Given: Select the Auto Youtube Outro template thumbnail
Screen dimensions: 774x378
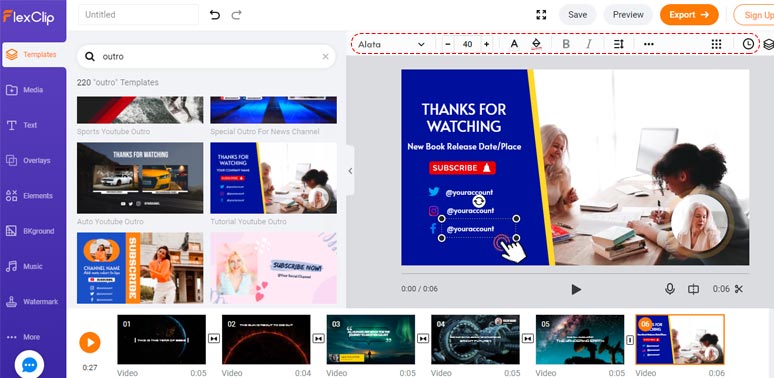Looking at the screenshot, I should click(x=140, y=178).
